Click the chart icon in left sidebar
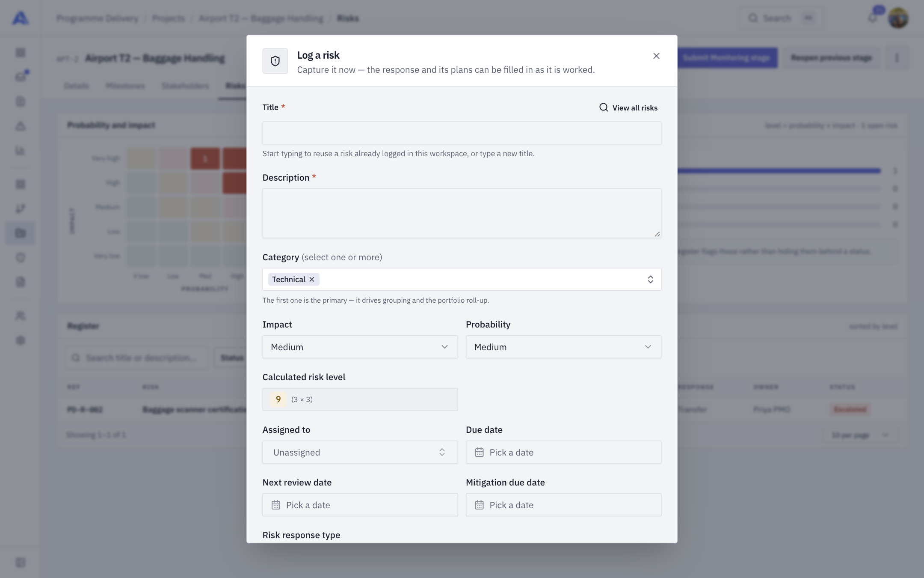924x578 pixels. point(20,151)
